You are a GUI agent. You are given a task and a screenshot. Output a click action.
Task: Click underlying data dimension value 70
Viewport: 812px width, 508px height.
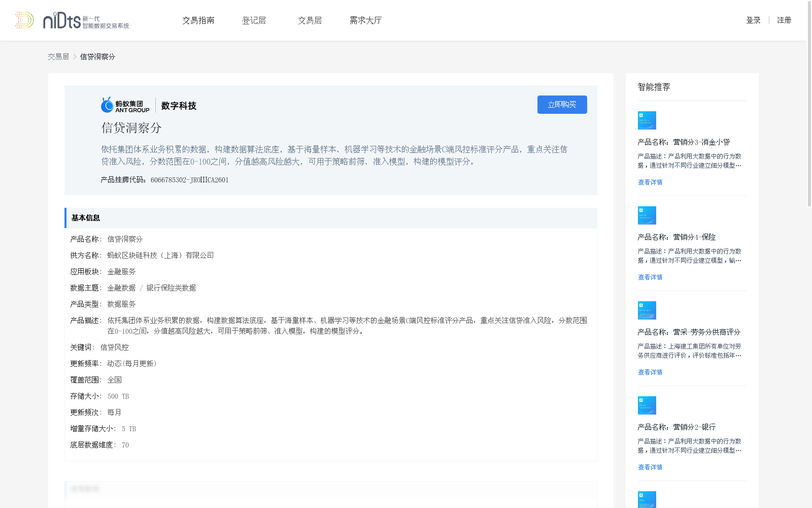[125, 445]
